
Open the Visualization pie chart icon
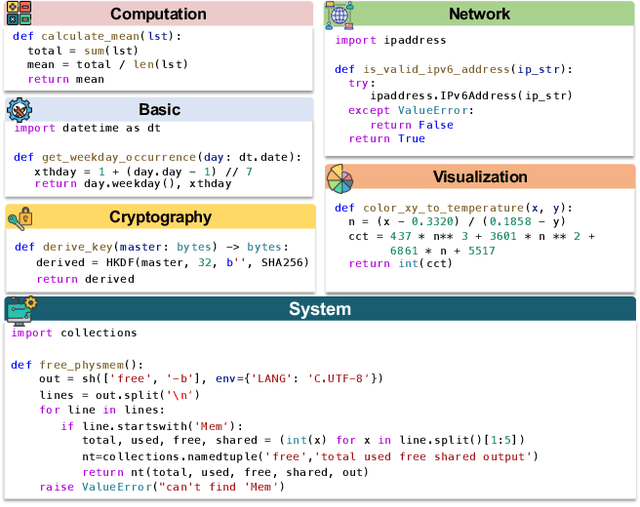(x=340, y=178)
